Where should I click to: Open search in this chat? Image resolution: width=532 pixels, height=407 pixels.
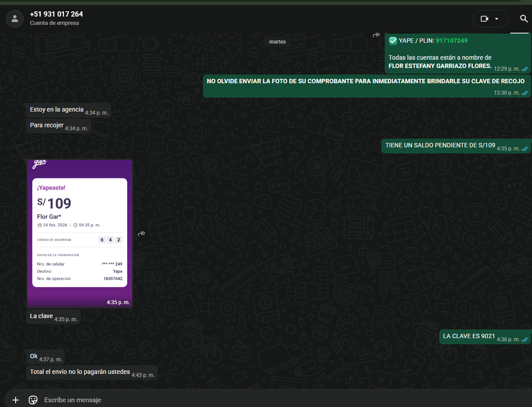point(524,19)
